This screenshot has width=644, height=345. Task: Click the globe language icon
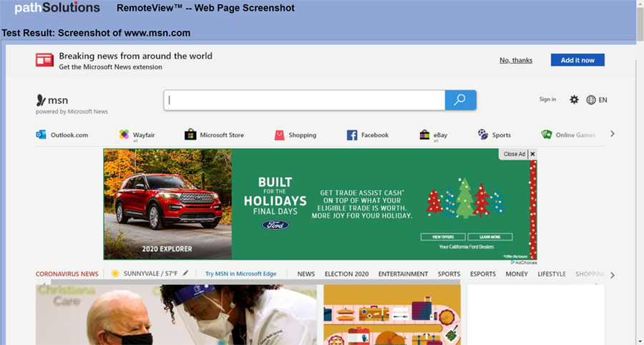pyautogui.click(x=591, y=100)
